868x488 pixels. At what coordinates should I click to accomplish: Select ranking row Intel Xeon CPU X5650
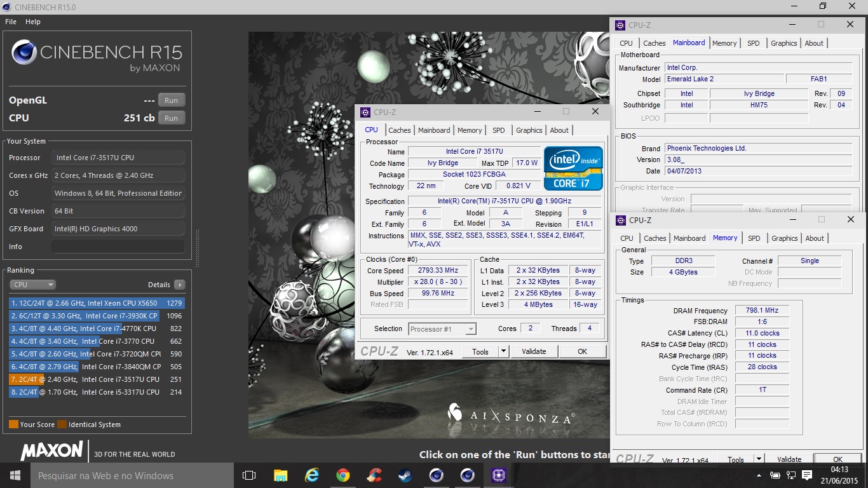coord(97,303)
